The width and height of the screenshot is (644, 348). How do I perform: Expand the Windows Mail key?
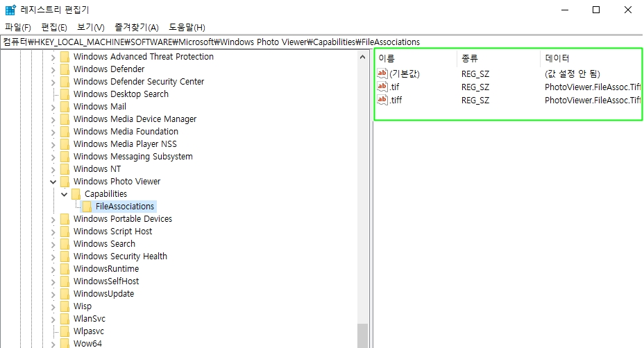(53, 107)
